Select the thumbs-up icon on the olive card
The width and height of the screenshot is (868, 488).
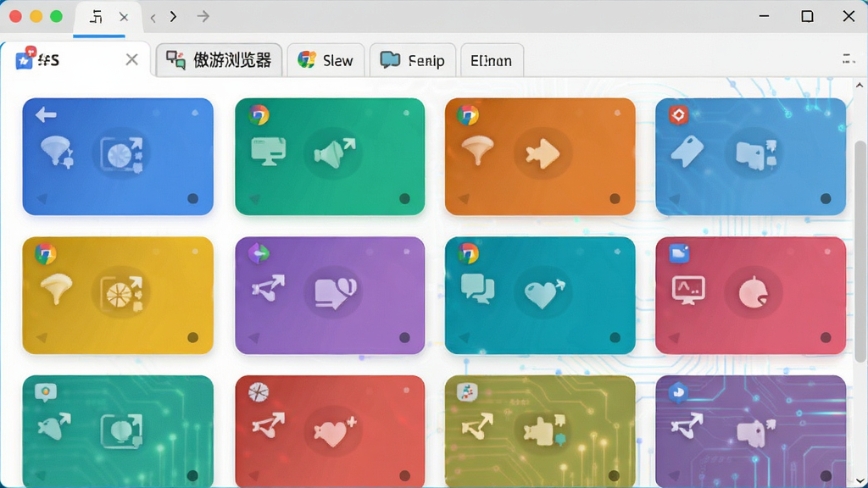click(x=545, y=430)
